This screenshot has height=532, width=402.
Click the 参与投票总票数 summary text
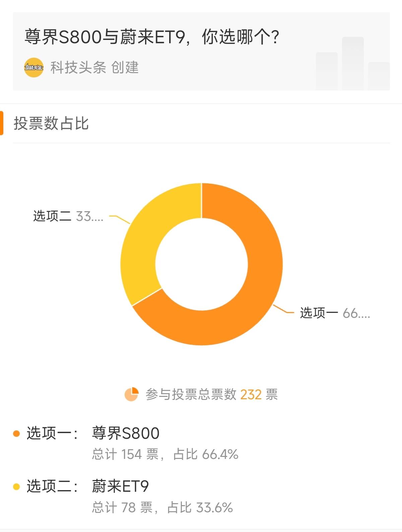pyautogui.click(x=191, y=395)
